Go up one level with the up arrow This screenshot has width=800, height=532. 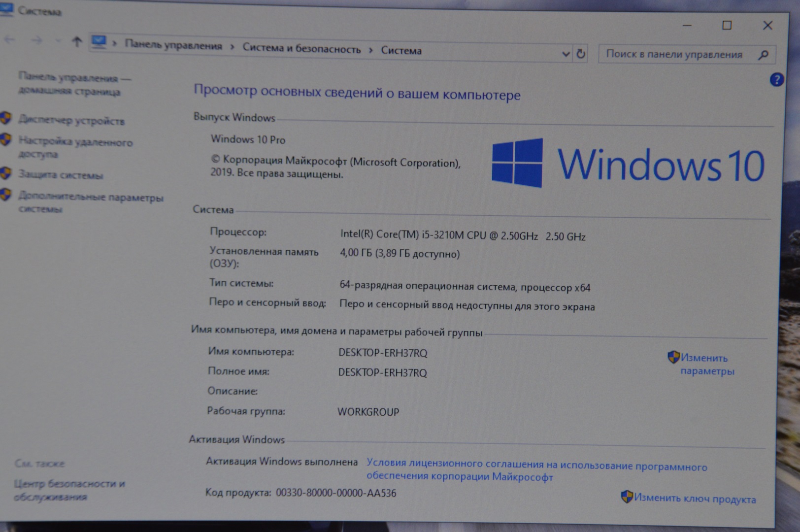pos(76,42)
